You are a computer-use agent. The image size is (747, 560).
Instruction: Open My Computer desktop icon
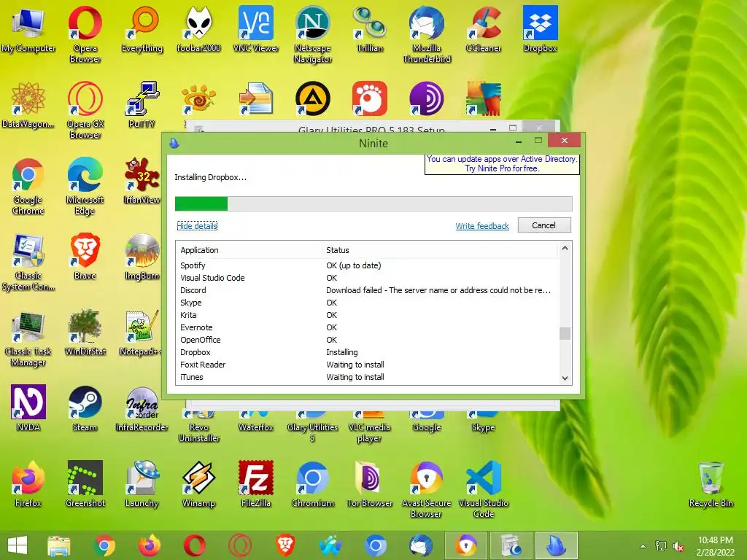point(28,30)
